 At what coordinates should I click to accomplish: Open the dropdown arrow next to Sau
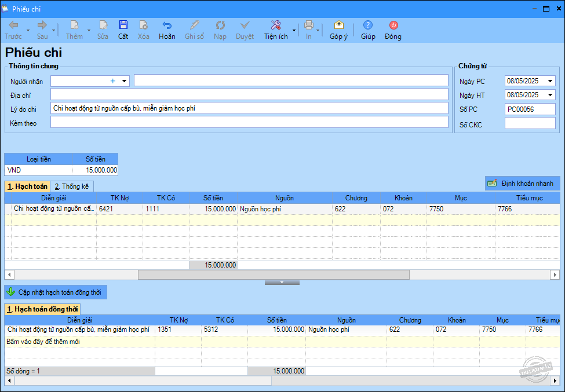[54, 31]
